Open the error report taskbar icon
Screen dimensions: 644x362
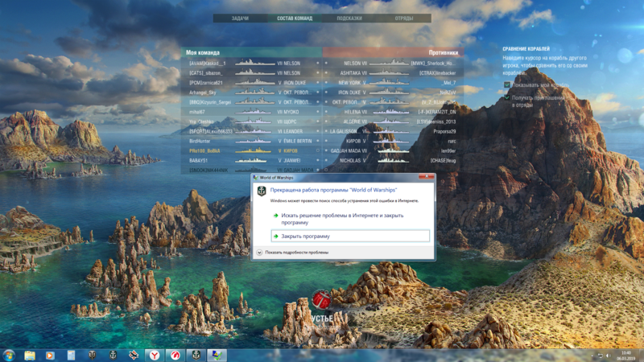coord(217,356)
